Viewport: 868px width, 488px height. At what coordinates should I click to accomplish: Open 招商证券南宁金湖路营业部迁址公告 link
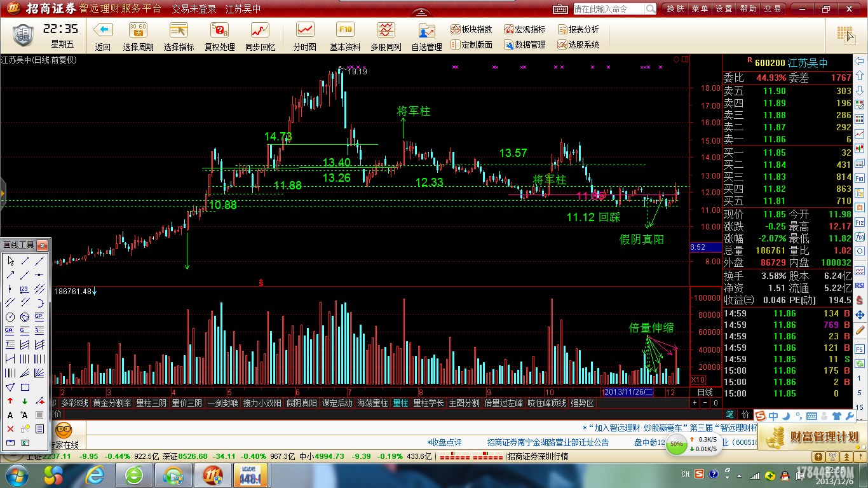point(548,442)
